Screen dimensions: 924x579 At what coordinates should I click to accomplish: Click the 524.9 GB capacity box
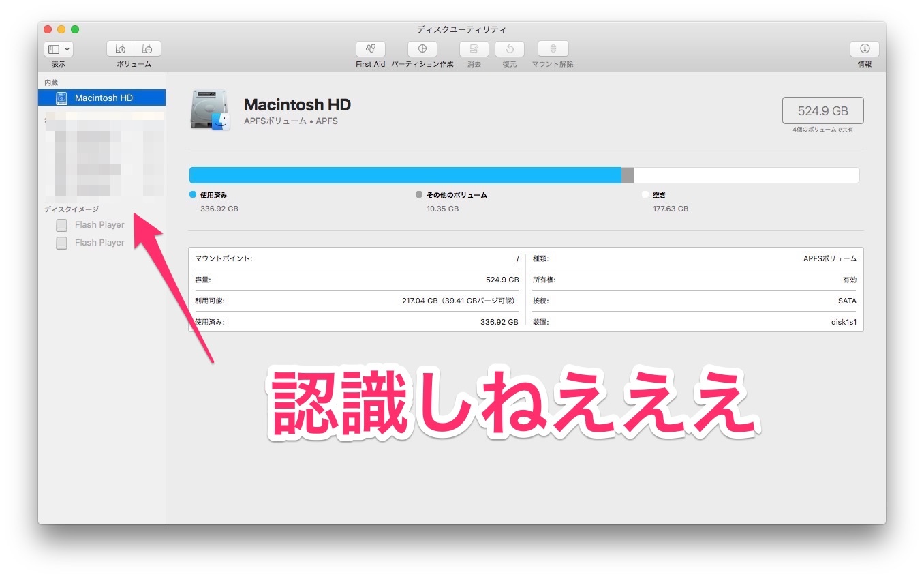tap(822, 110)
